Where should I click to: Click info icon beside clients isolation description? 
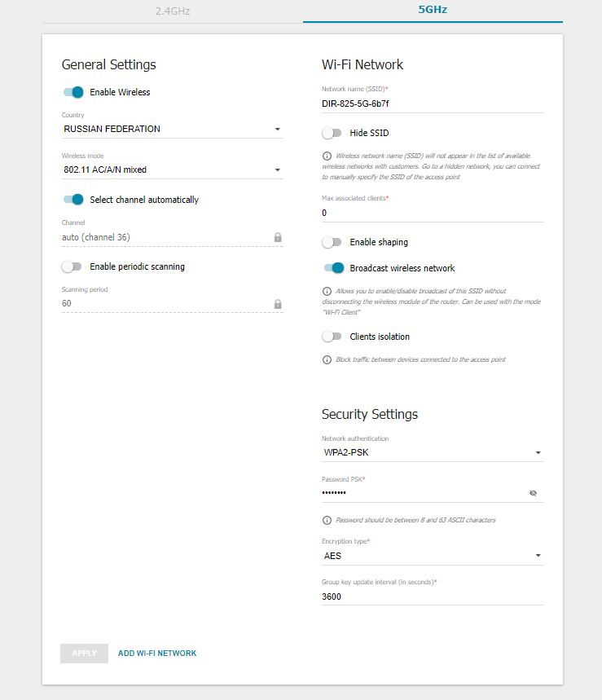327,359
